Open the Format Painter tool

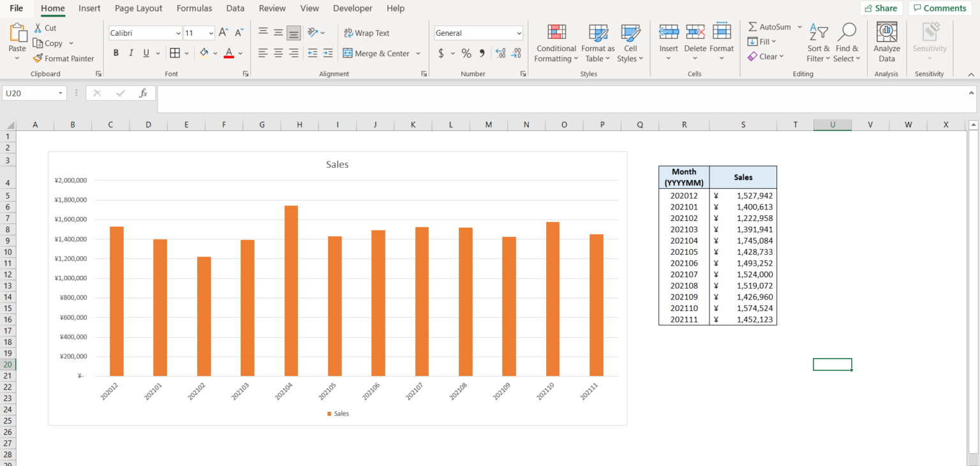pyautogui.click(x=64, y=58)
